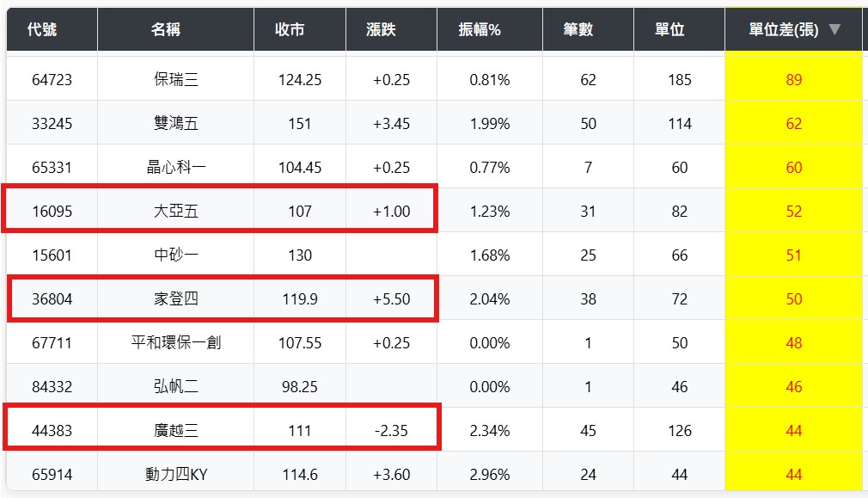Open the highlighted 大亞五 entry
Screen dimensions: 868x498
pos(175,212)
